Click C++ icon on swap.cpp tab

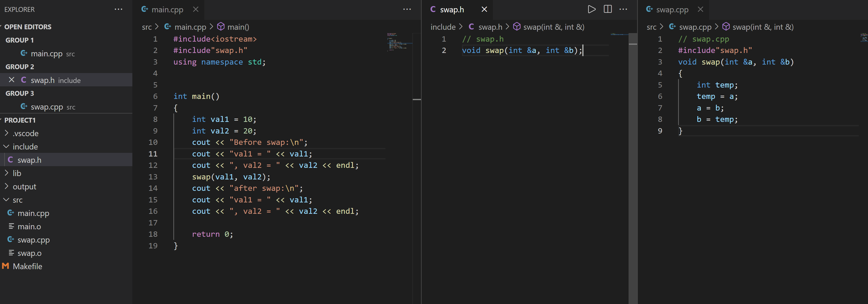click(649, 9)
